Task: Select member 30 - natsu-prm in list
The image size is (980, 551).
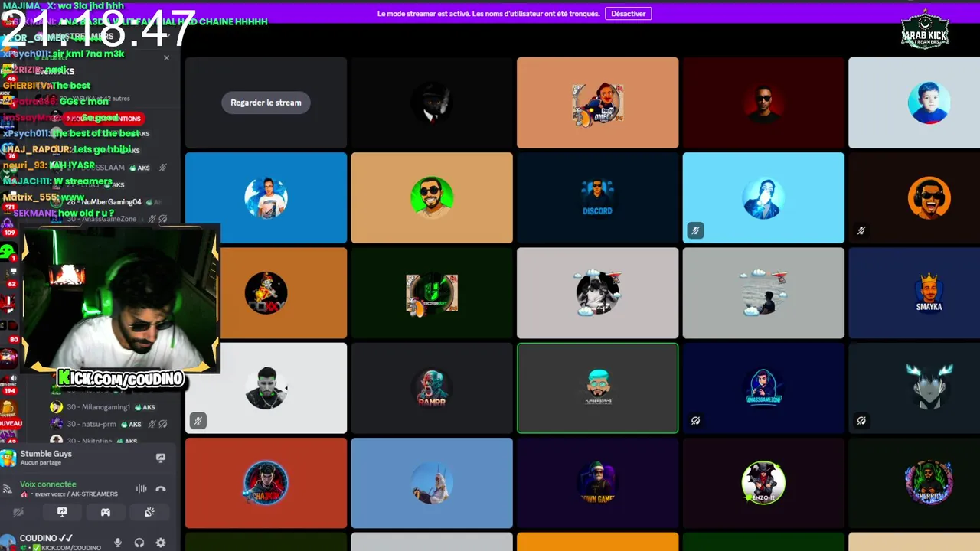Action: [109, 424]
